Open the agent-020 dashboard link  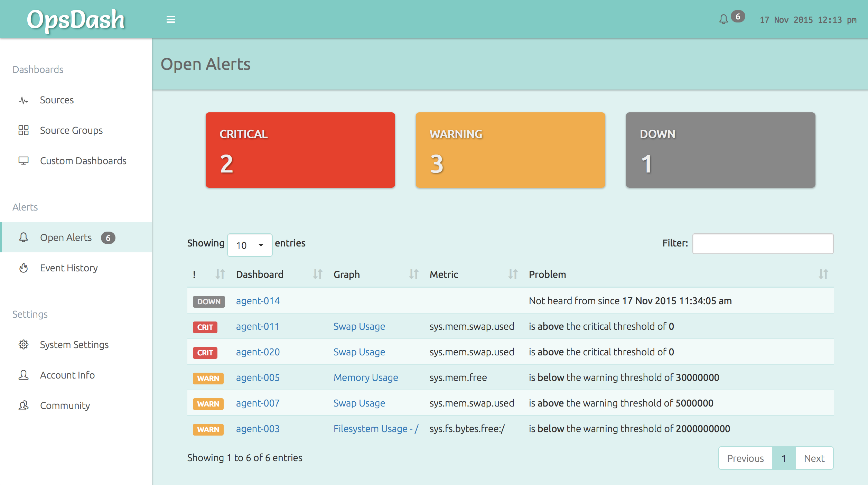(x=258, y=352)
